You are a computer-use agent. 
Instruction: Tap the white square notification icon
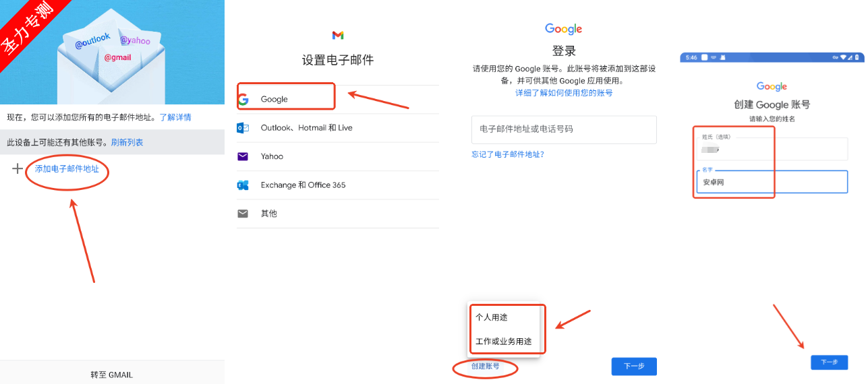pyautogui.click(x=704, y=58)
